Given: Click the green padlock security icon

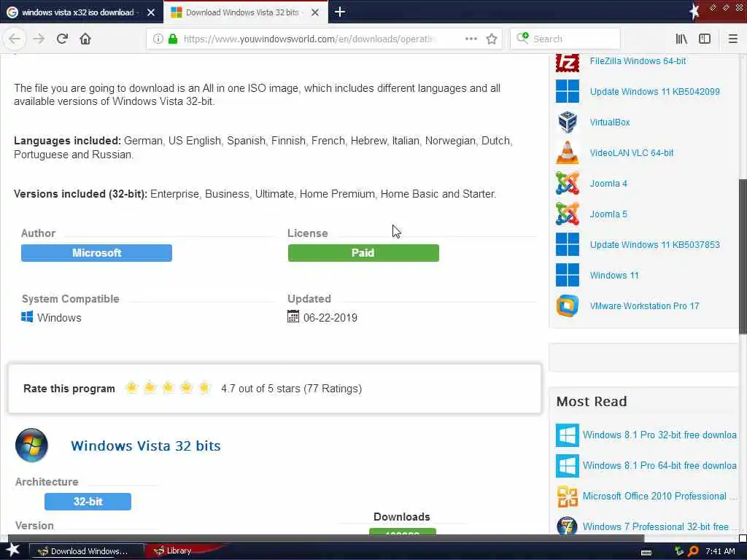Looking at the screenshot, I should coord(173,39).
